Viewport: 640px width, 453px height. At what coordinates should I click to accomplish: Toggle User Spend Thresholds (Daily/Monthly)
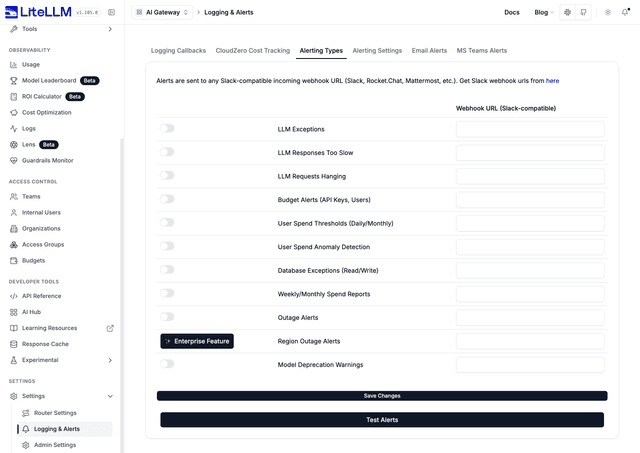[167, 222]
